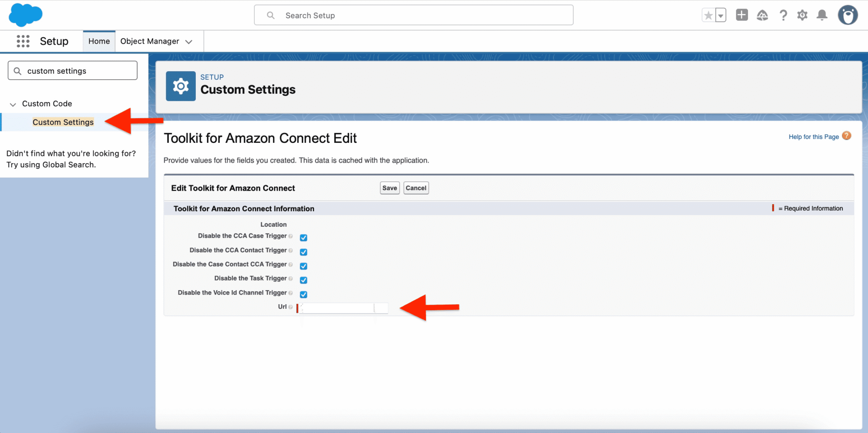Viewport: 868px width, 433px height.
Task: Collapse the Custom Code section
Action: 12,104
